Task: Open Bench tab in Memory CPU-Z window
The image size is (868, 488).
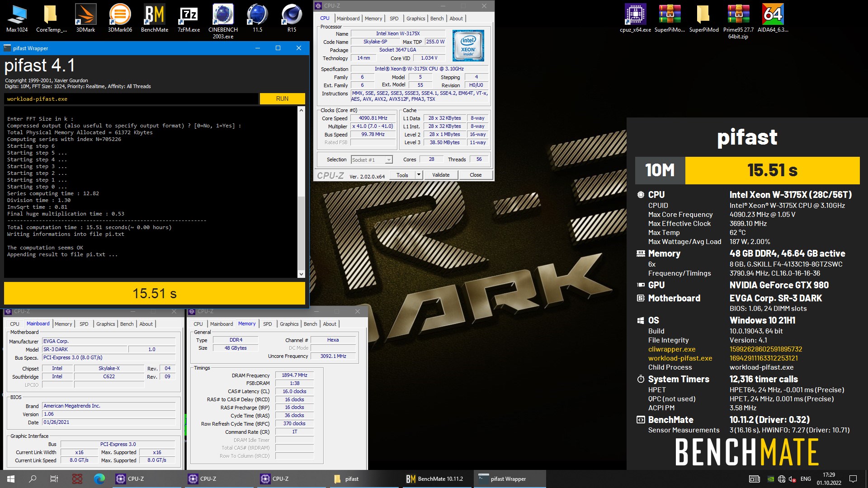Action: click(x=310, y=324)
